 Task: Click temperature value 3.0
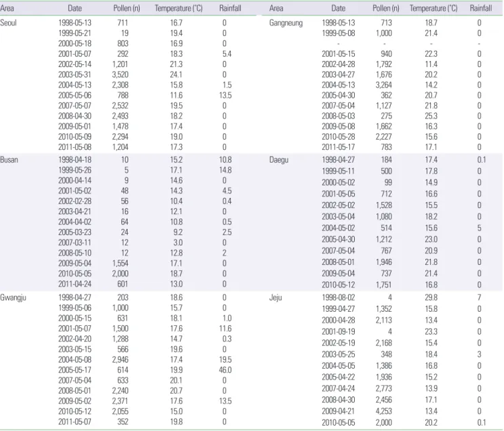point(178,243)
